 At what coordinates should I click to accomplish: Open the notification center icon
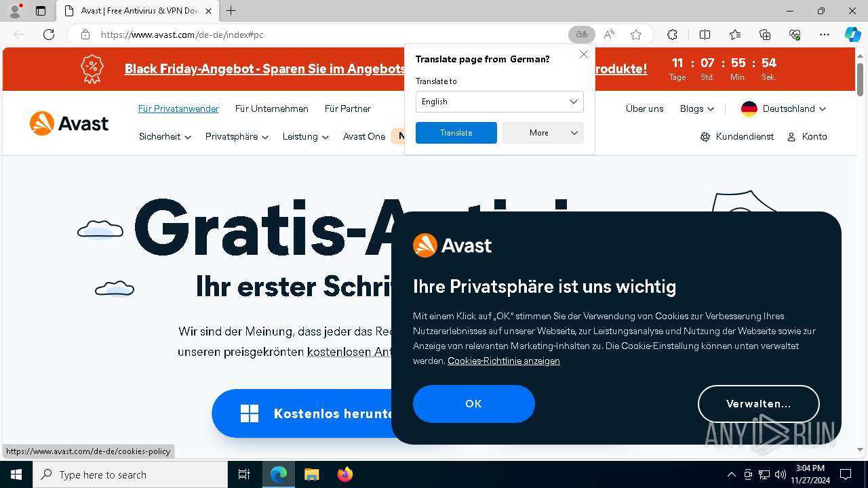(846, 474)
